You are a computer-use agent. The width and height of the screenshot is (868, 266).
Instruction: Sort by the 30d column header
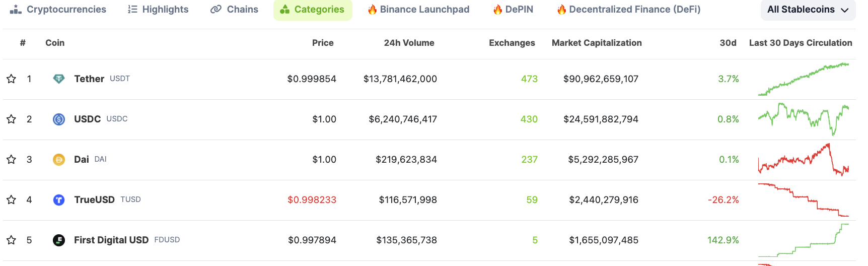pos(728,43)
